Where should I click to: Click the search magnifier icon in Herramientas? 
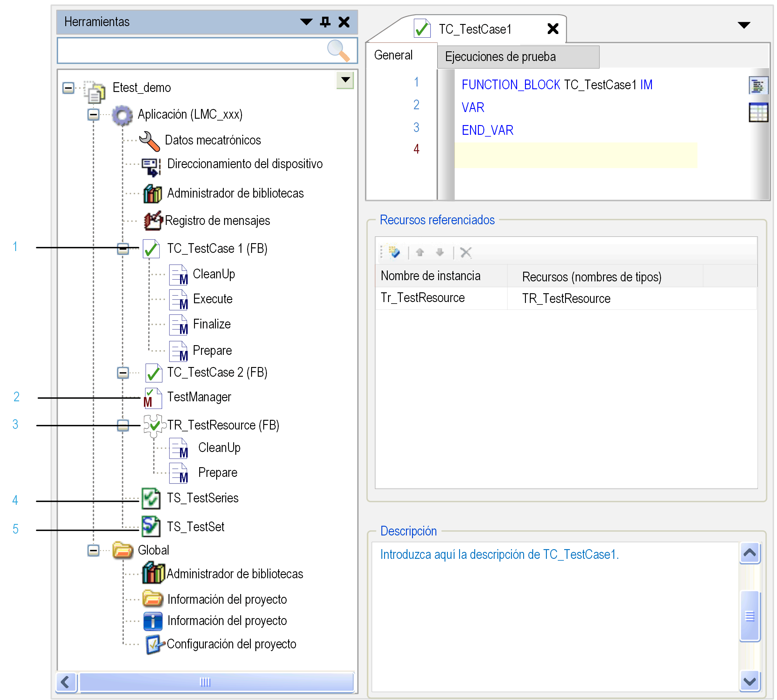[x=338, y=50]
